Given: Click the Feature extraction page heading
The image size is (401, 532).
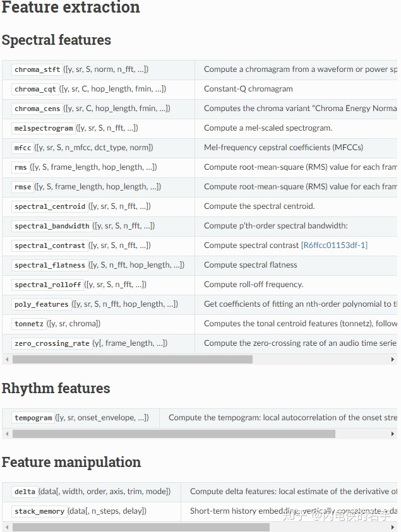Looking at the screenshot, I should tap(71, 7).
